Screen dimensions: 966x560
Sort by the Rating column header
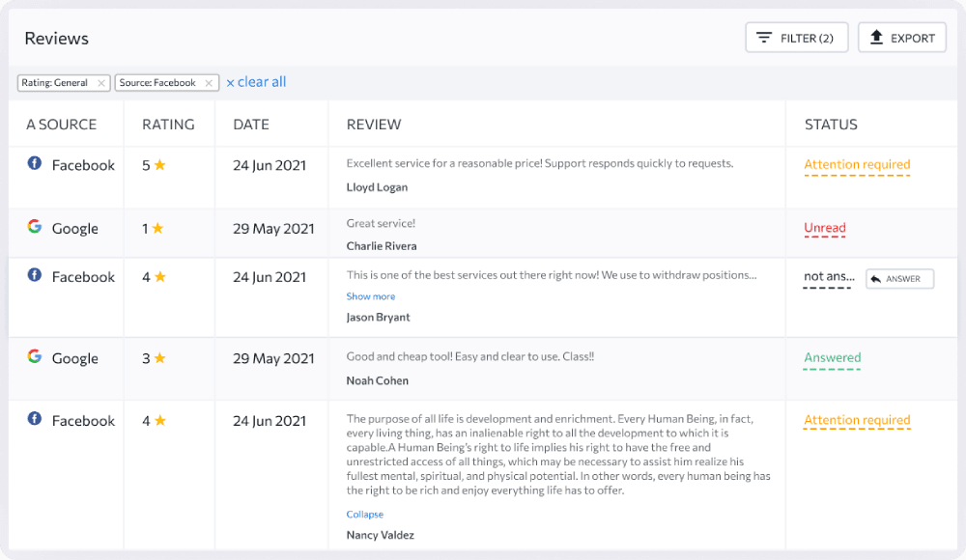pyautogui.click(x=168, y=125)
